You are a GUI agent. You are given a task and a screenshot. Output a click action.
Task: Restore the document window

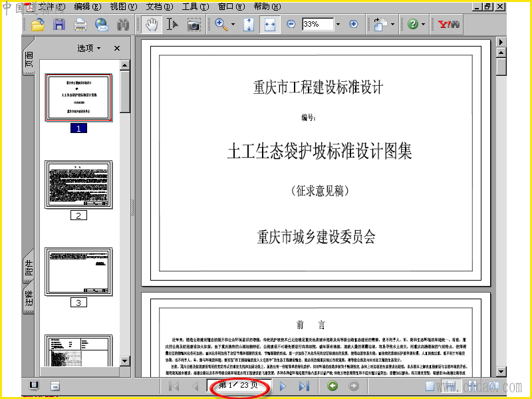[x=487, y=7]
